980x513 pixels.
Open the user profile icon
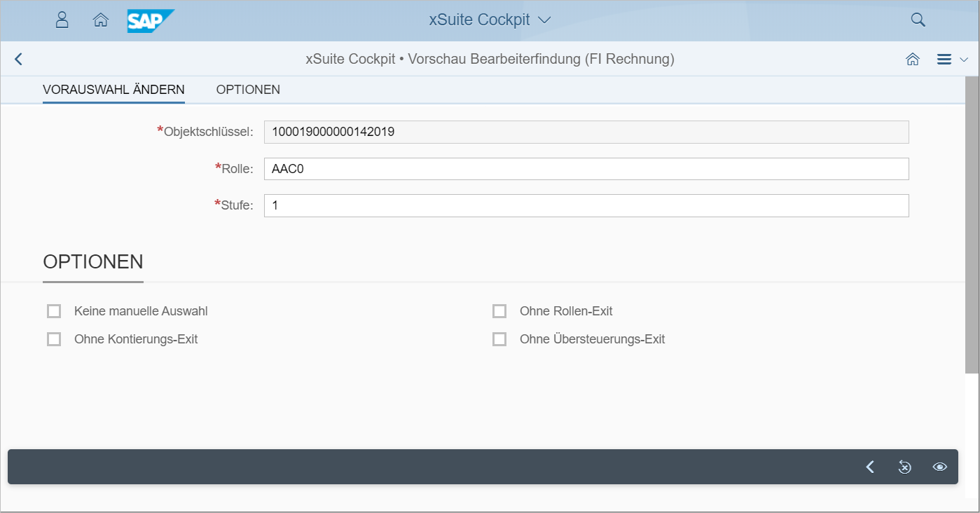pyautogui.click(x=62, y=20)
